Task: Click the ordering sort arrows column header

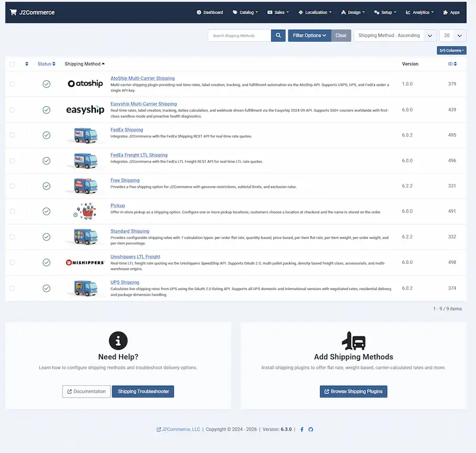Action: click(27, 64)
